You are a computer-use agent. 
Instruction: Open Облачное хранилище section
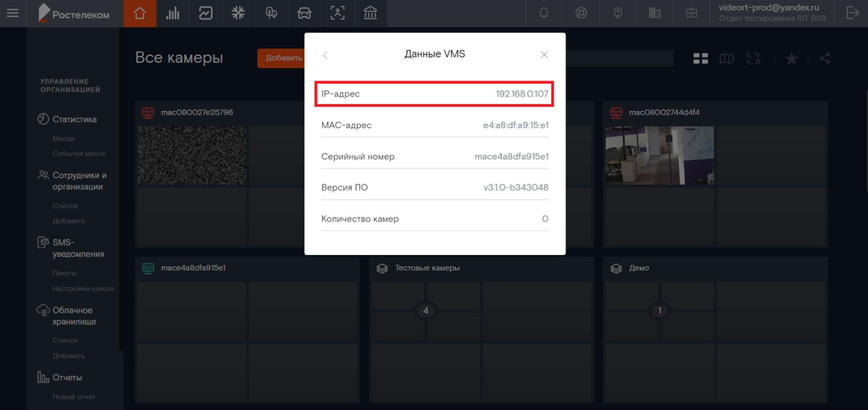coord(75,316)
